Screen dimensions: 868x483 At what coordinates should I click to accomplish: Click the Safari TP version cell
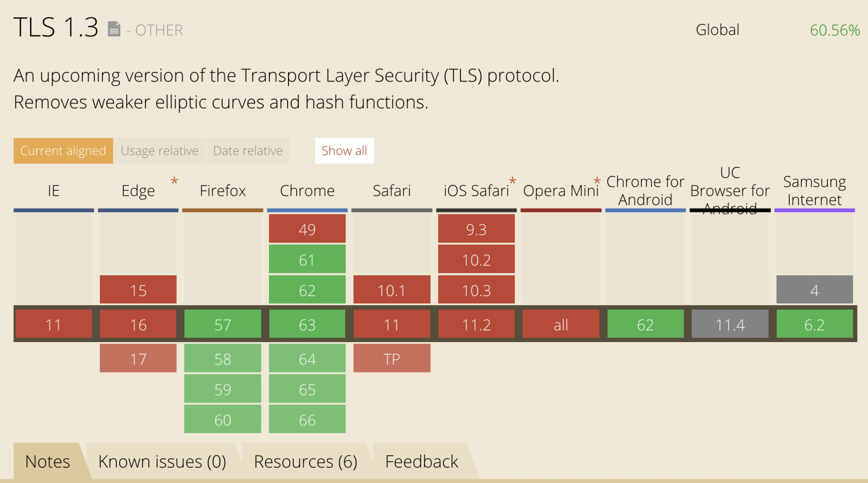391,358
